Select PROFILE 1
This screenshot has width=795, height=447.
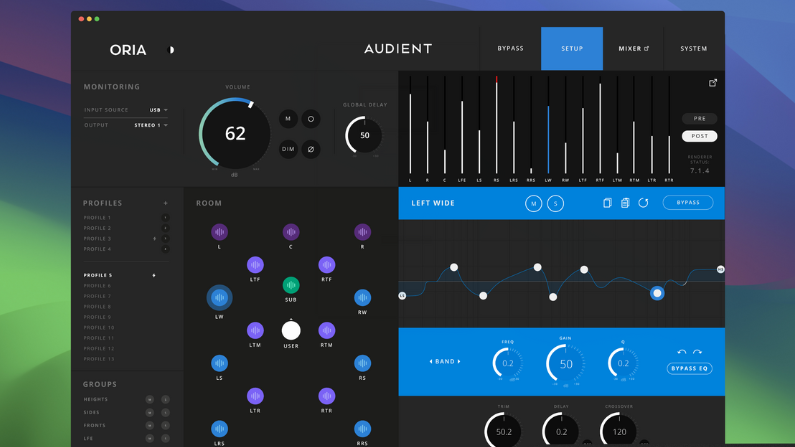(97, 217)
